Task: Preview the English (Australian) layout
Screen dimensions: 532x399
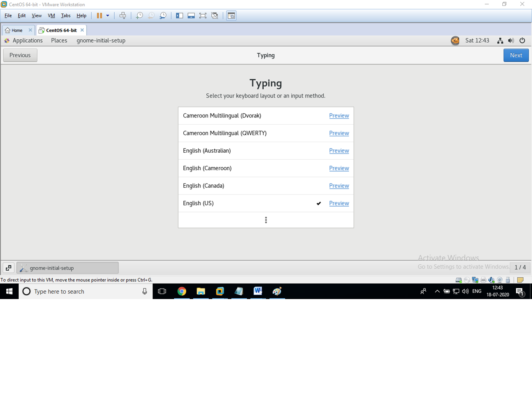Action: click(339, 151)
